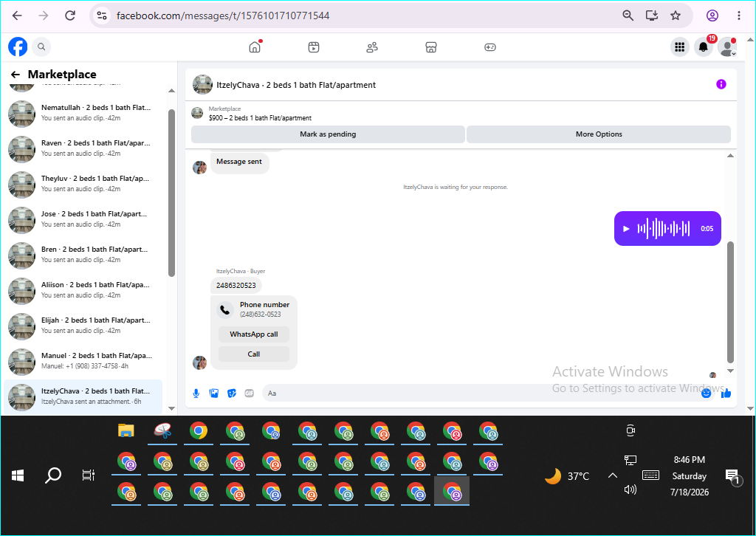
Task: Click the browser back arrow
Action: click(18, 16)
